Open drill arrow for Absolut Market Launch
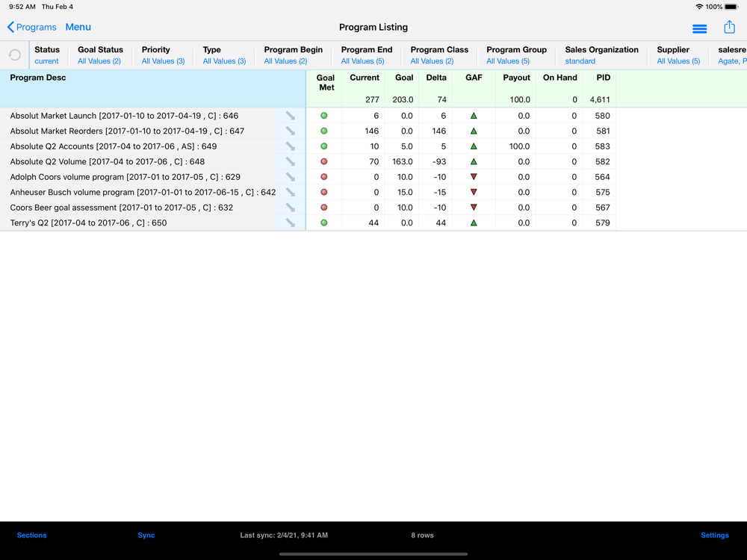The width and height of the screenshot is (747, 560). 291,116
